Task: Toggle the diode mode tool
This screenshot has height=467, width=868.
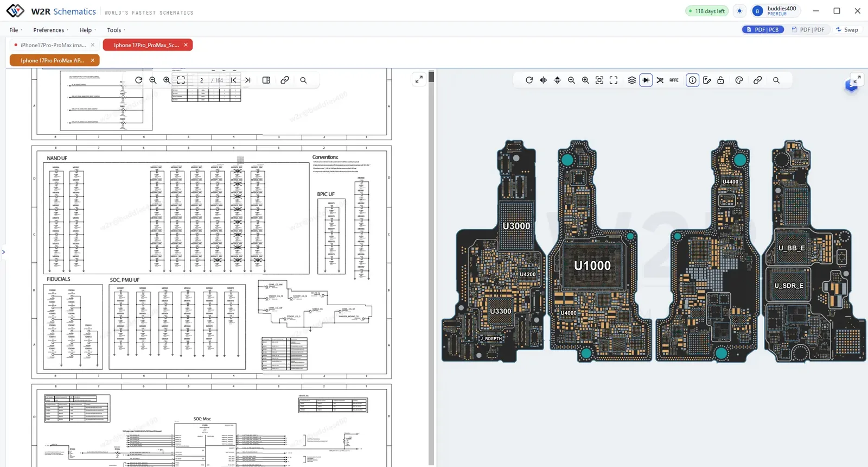Action: tap(646, 80)
